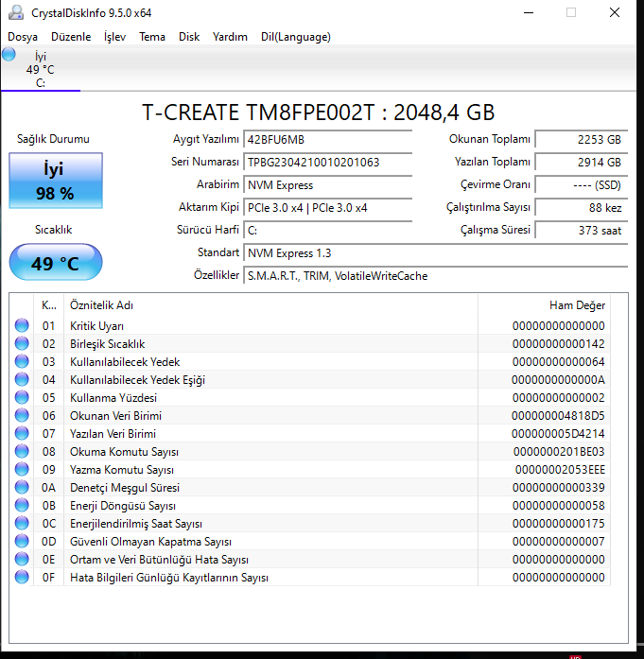Open the Düzenle menu
This screenshot has width=644, height=659.
[71, 37]
